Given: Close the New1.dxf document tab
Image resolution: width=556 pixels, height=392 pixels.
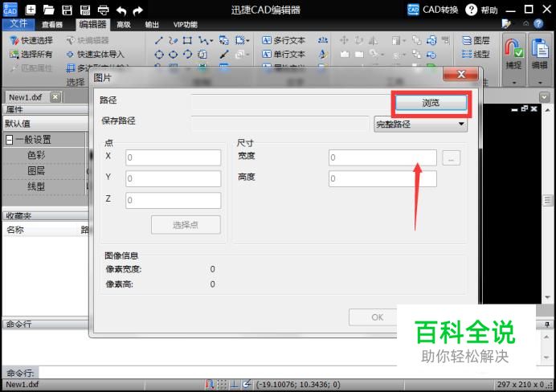Looking at the screenshot, I should pyautogui.click(x=55, y=96).
